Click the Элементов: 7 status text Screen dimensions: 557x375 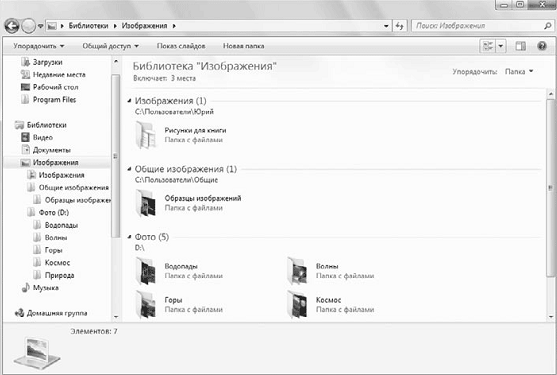94,331
